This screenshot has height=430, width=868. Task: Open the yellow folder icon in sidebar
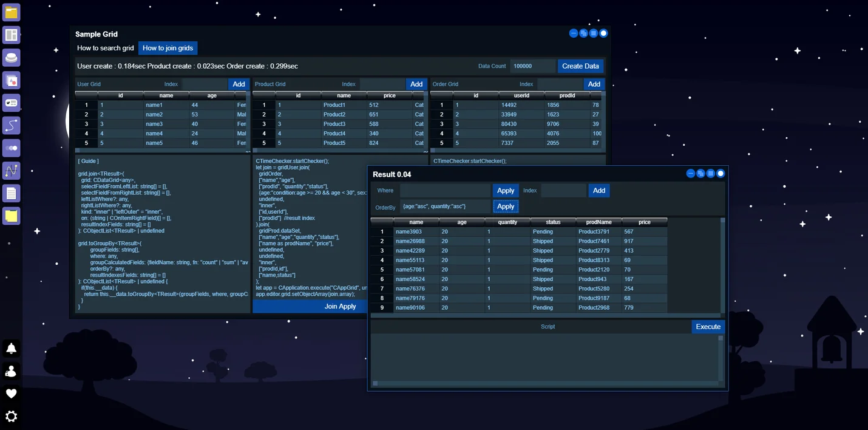[x=12, y=12]
